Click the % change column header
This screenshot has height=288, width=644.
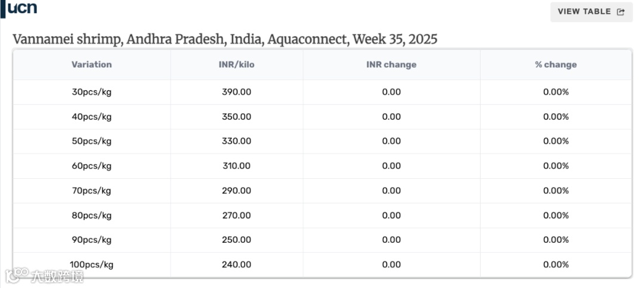tap(556, 64)
